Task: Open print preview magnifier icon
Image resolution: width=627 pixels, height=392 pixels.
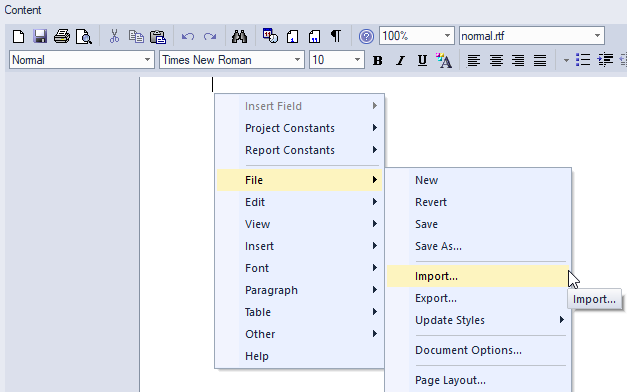Action: [84, 36]
